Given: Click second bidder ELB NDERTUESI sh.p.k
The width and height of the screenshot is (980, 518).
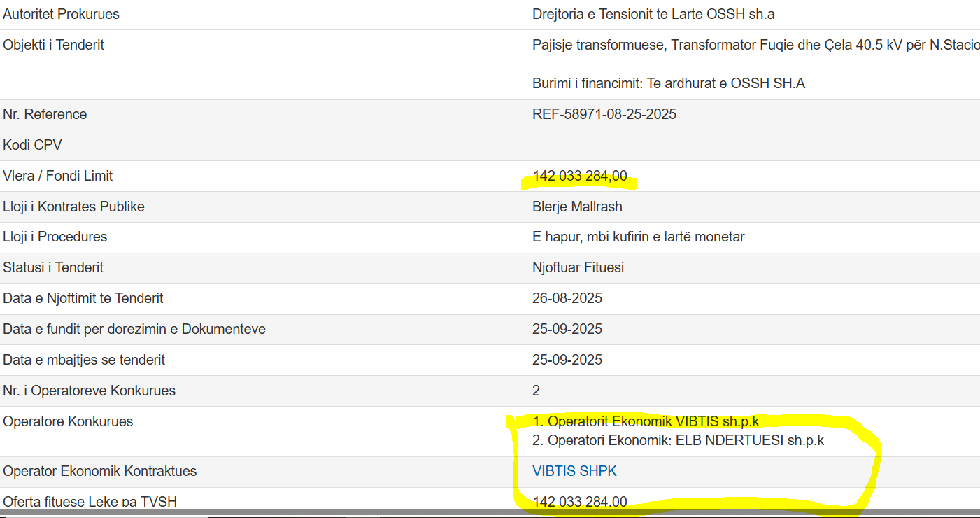Looking at the screenshot, I should tap(678, 441).
